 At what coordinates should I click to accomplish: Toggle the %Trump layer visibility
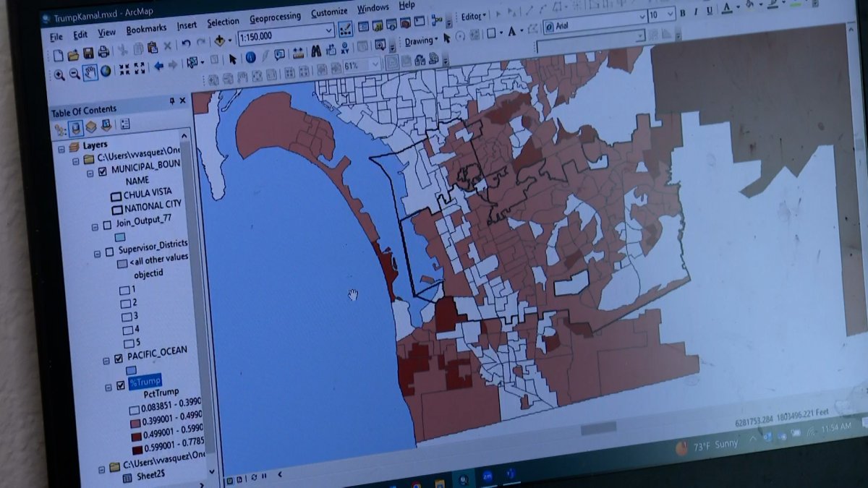[x=121, y=385]
